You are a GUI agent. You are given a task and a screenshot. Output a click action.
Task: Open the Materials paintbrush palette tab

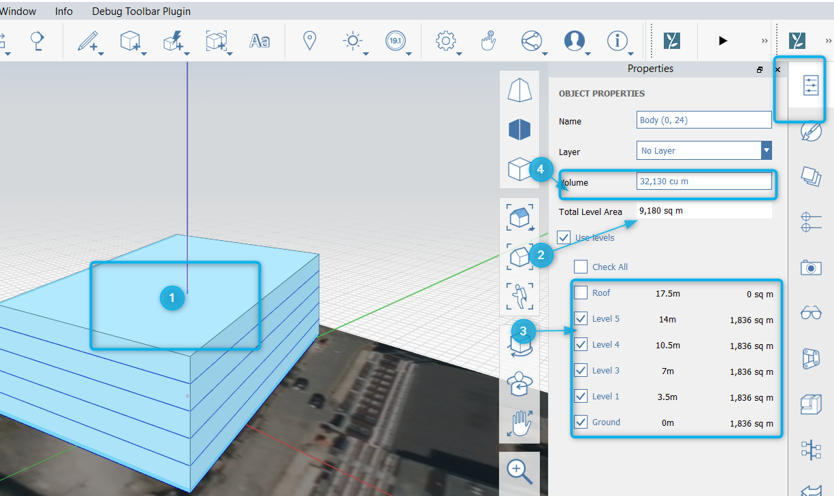coord(811,131)
